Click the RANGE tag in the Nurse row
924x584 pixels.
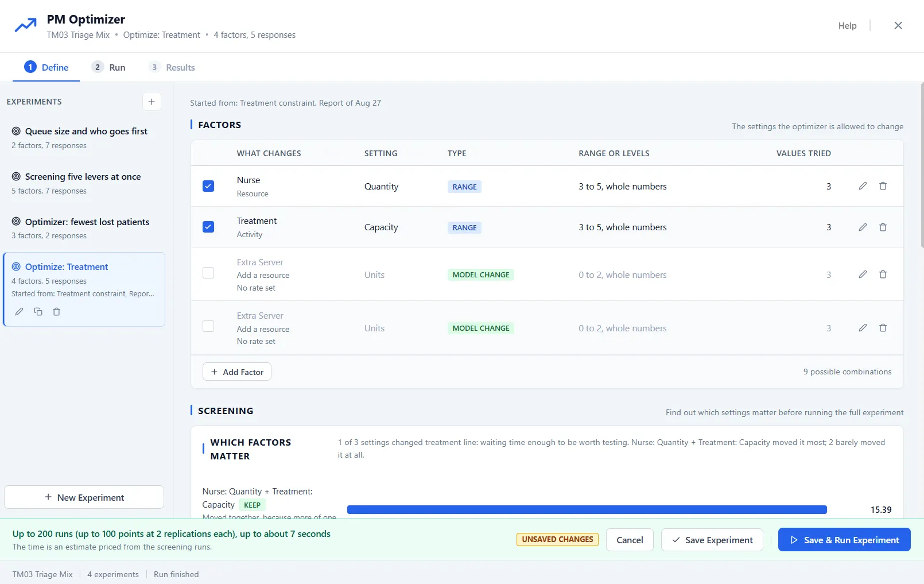[x=464, y=187]
